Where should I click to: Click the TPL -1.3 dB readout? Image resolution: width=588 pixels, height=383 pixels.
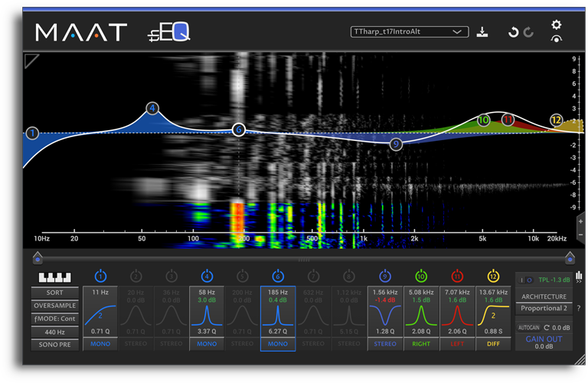(x=554, y=280)
